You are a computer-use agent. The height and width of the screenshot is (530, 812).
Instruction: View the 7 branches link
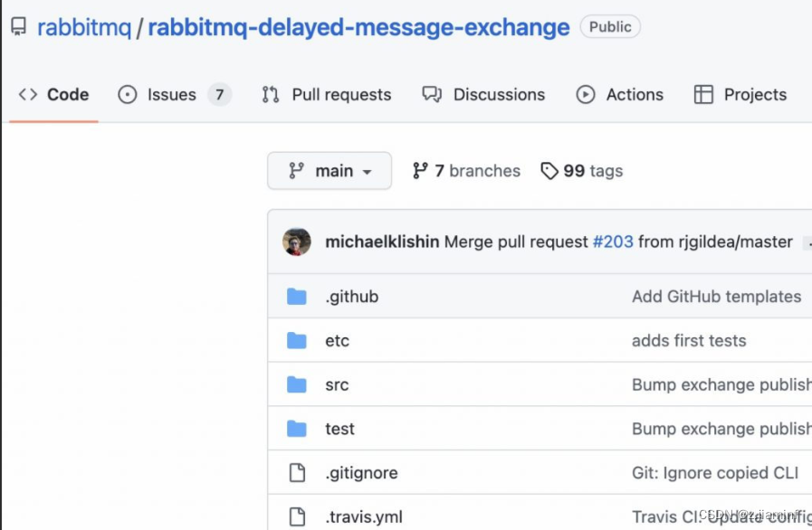point(466,171)
